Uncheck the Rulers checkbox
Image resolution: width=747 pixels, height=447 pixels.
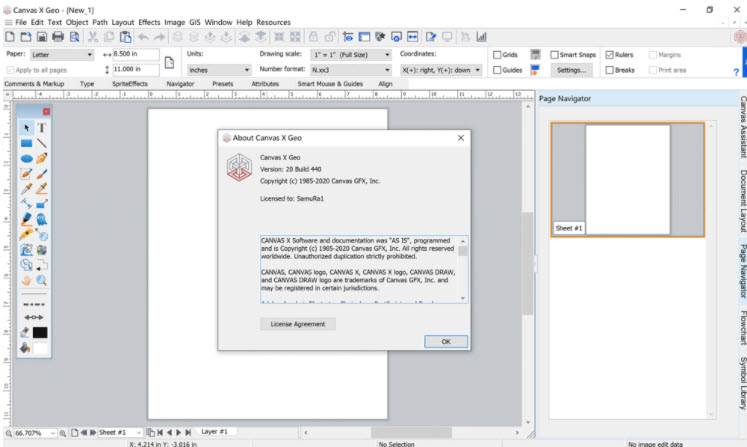coord(609,55)
